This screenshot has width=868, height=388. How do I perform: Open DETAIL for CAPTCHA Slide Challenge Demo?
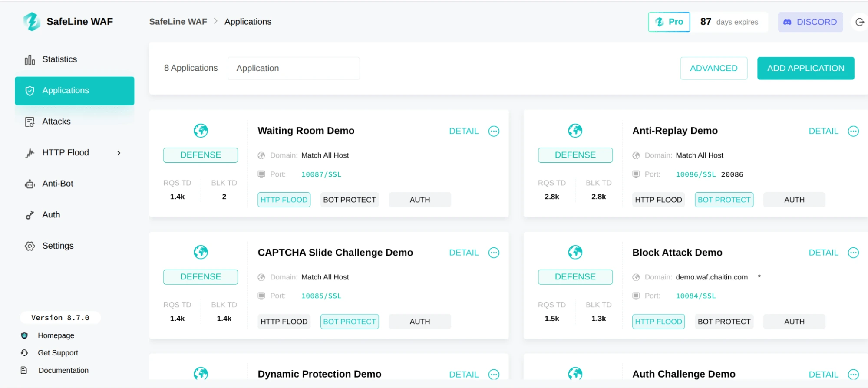coord(464,253)
